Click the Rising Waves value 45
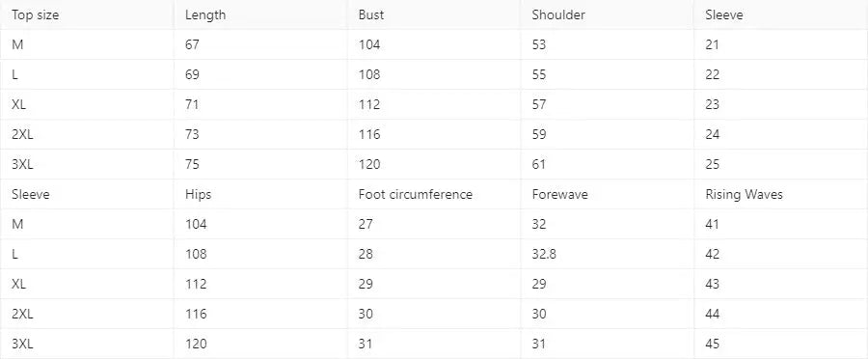The width and height of the screenshot is (868, 359). point(713,344)
